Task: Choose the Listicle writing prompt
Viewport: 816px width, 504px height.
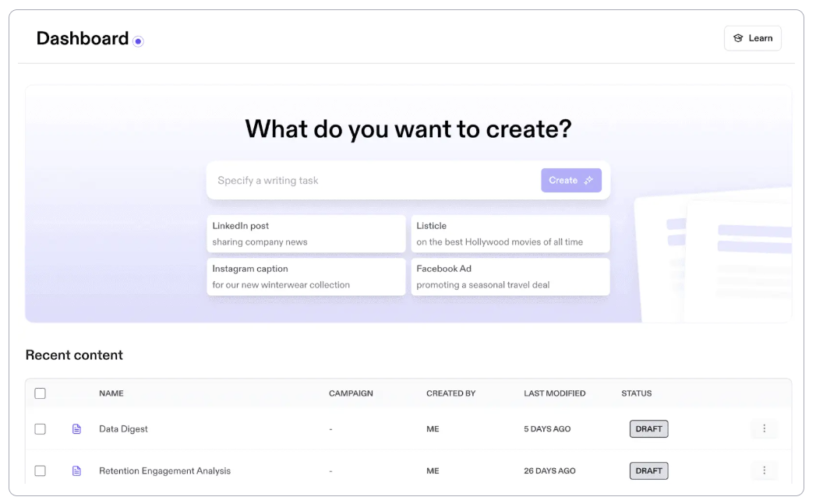Action: click(510, 234)
